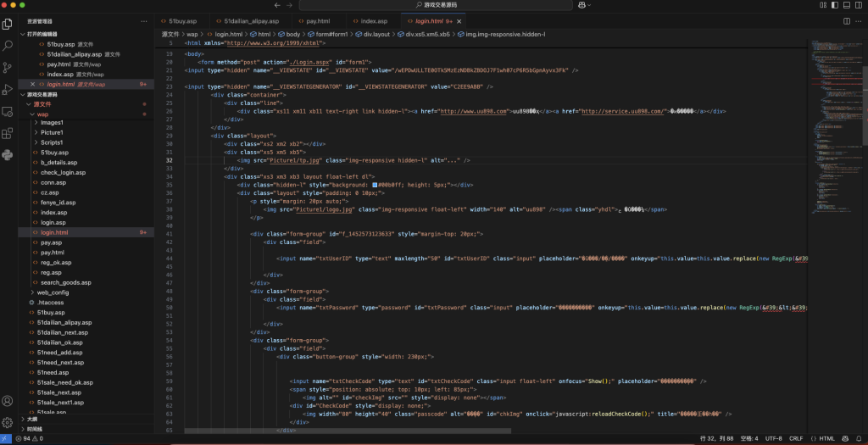Viewport: 868px width, 445px height.
Task: Click cursor position 行 32, 列 88
Action: [718, 438]
